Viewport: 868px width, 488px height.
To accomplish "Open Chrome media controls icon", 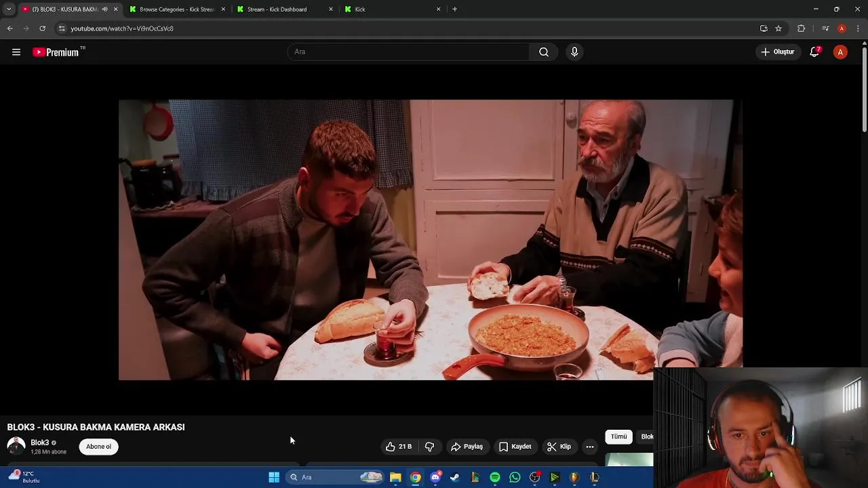I will click(x=825, y=28).
